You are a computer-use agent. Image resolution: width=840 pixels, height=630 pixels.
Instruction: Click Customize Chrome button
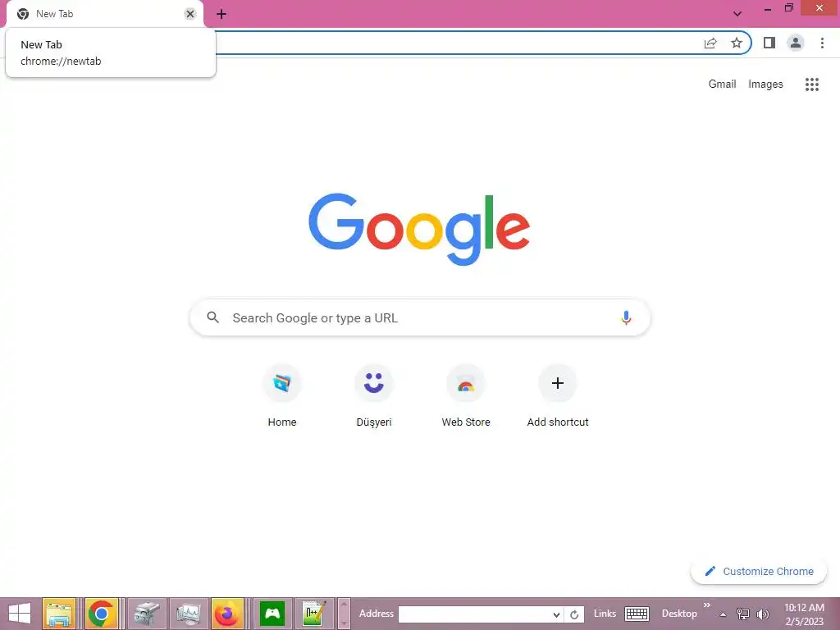pos(759,571)
